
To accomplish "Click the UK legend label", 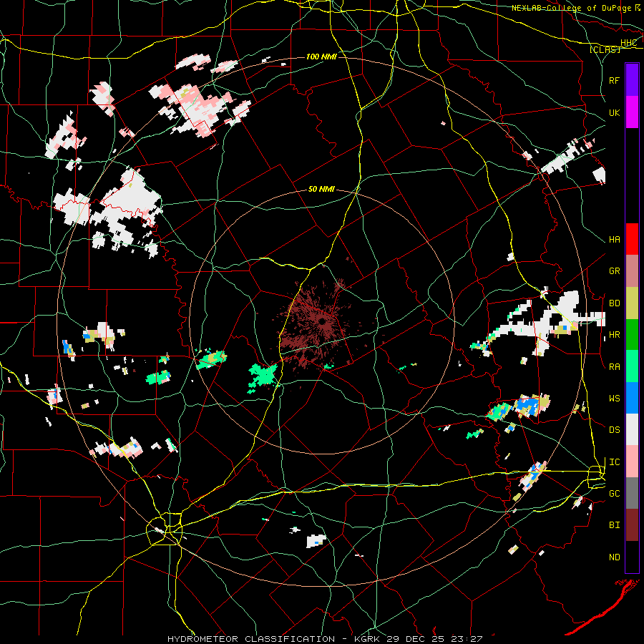I will pyautogui.click(x=614, y=112).
